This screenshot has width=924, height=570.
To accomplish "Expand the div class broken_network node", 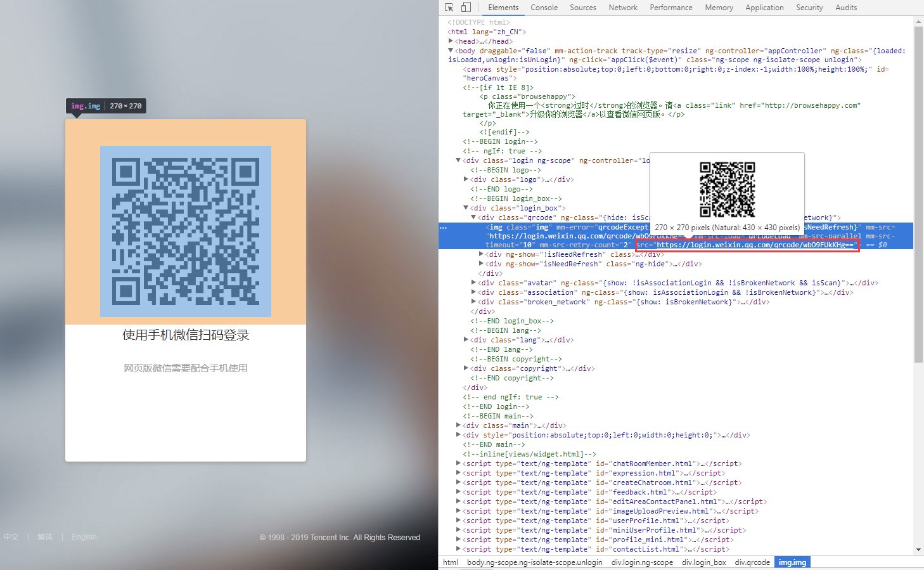I will 473,302.
